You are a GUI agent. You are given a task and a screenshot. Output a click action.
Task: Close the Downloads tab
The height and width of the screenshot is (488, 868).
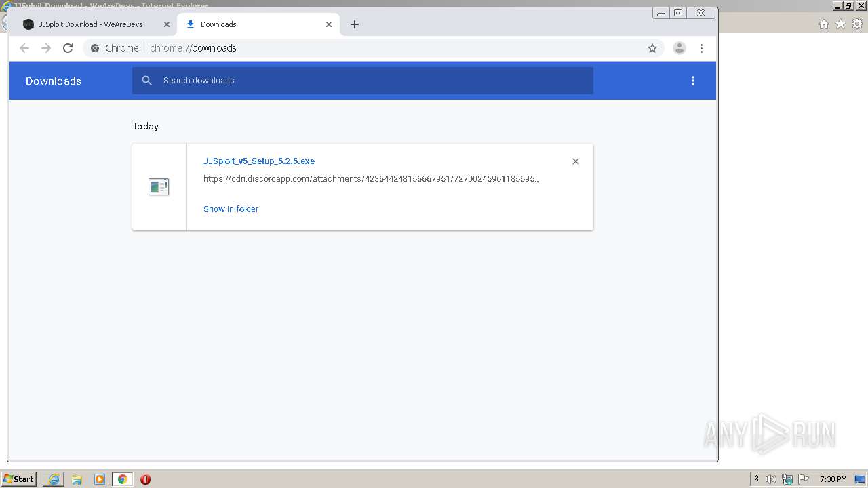pos(329,24)
